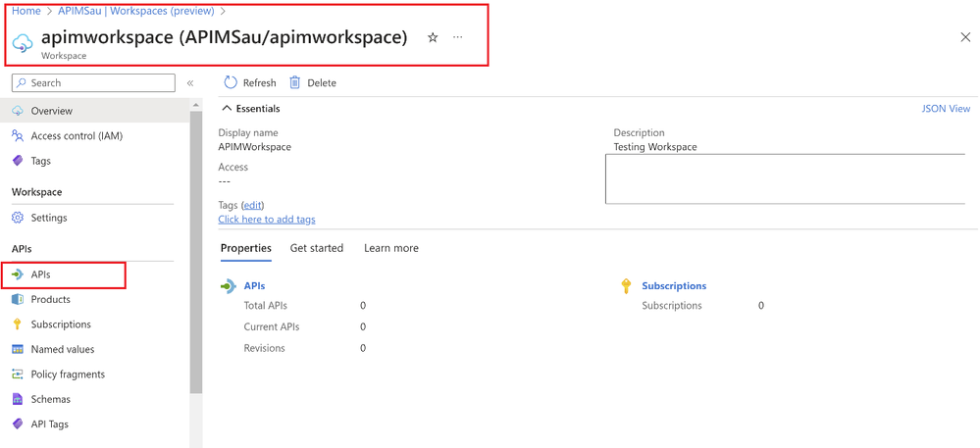Click the Named values table icon
980x448 pixels.
pyautogui.click(x=18, y=349)
